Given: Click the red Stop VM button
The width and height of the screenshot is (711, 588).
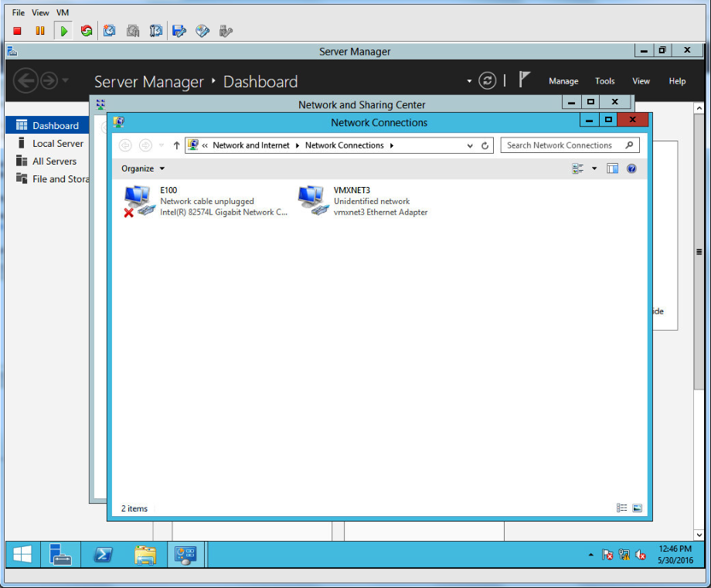Looking at the screenshot, I should tap(17, 31).
